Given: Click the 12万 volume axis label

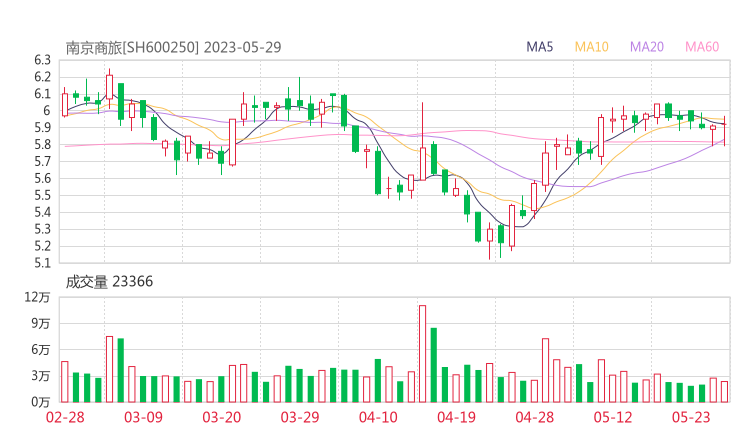Looking at the screenshot, I should pos(37,297).
